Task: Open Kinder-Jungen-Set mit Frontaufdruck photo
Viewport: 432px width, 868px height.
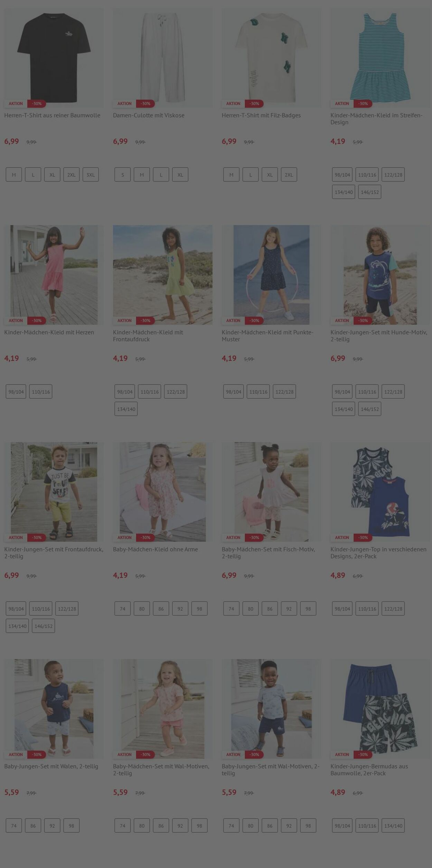Action: coord(54,492)
